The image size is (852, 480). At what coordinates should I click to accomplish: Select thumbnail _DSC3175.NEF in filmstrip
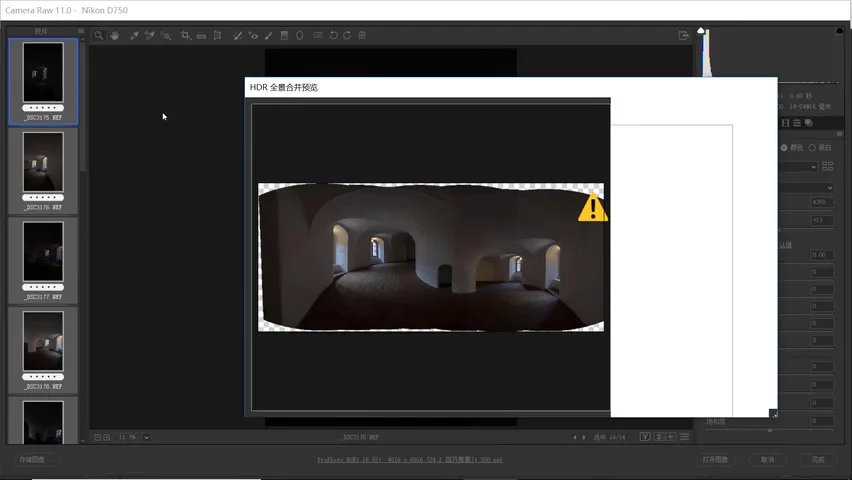(x=43, y=82)
